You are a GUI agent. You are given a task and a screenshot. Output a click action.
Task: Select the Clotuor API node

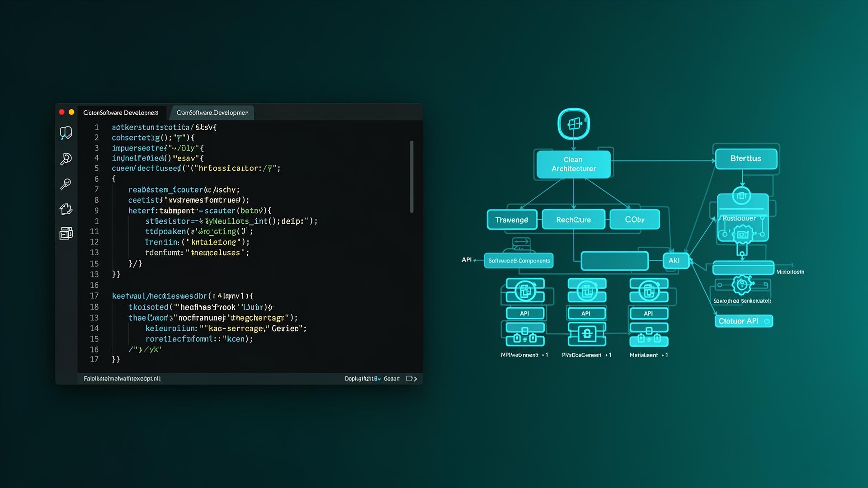point(744,321)
